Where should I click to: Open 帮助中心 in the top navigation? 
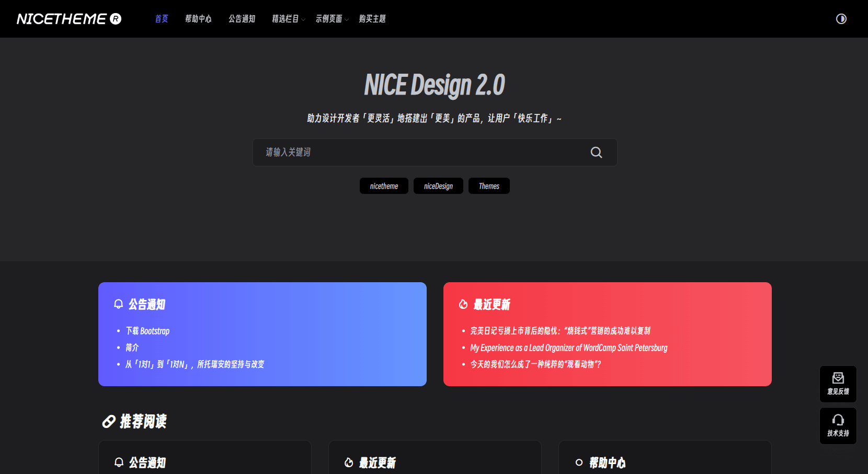tap(198, 19)
